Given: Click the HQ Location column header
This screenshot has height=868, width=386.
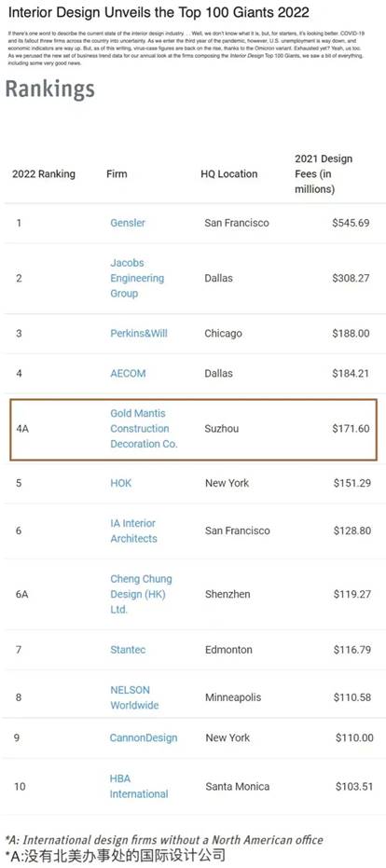Looking at the screenshot, I should (228, 173).
